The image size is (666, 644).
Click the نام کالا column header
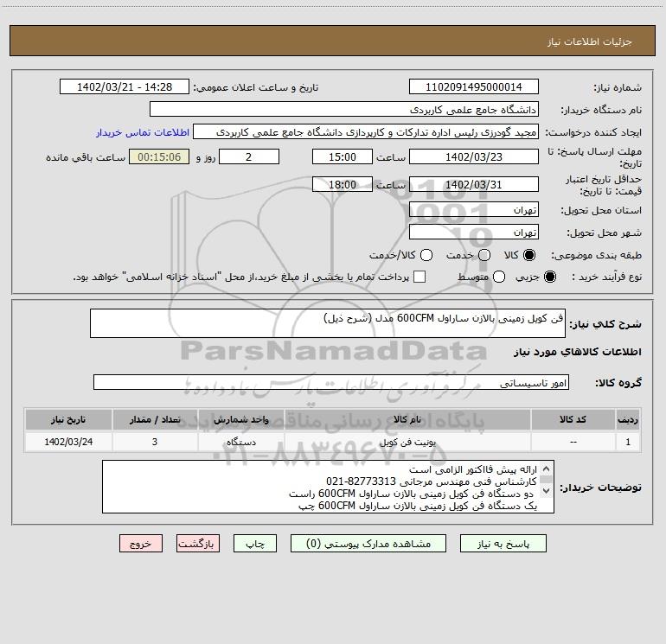pos(407,420)
